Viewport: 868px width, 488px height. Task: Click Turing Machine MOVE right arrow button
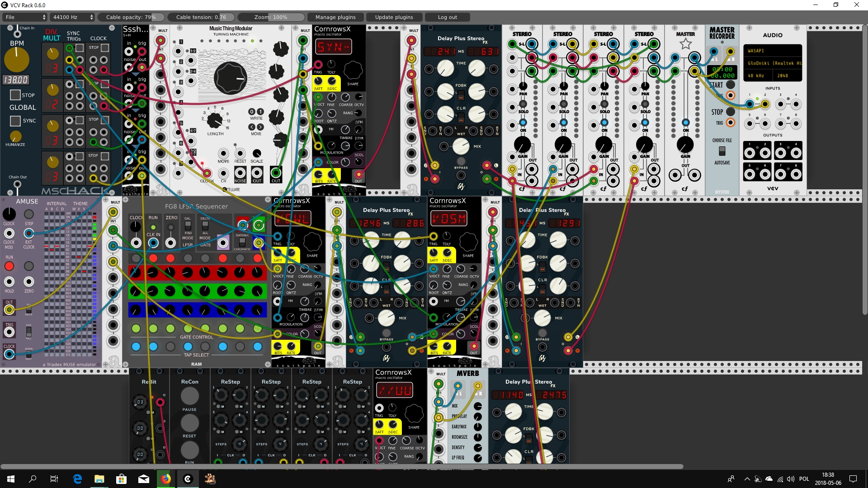pyautogui.click(x=260, y=127)
